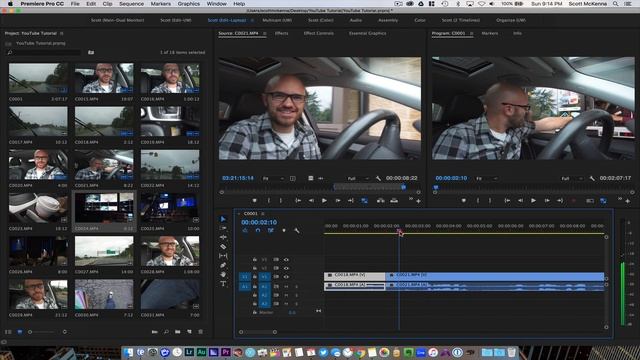
Task: Open the Markers menu
Action: click(x=161, y=4)
